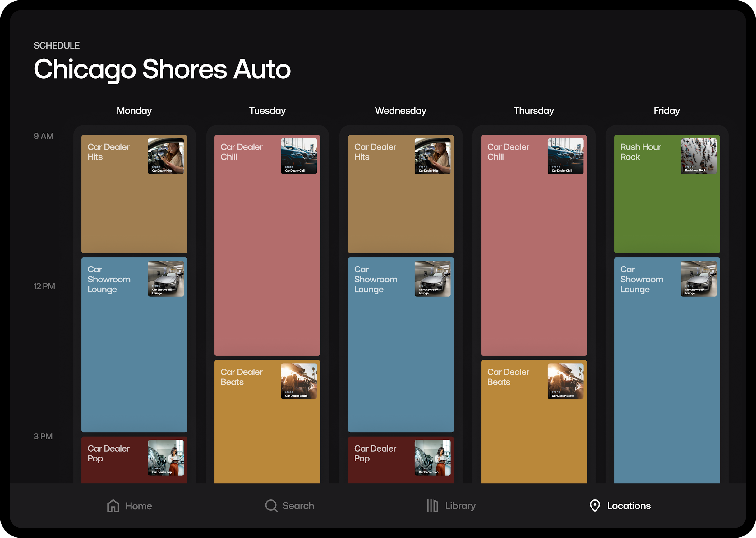Select Friday's Car Showroom Lounge schedule block
This screenshot has width=756, height=538.
(666, 381)
